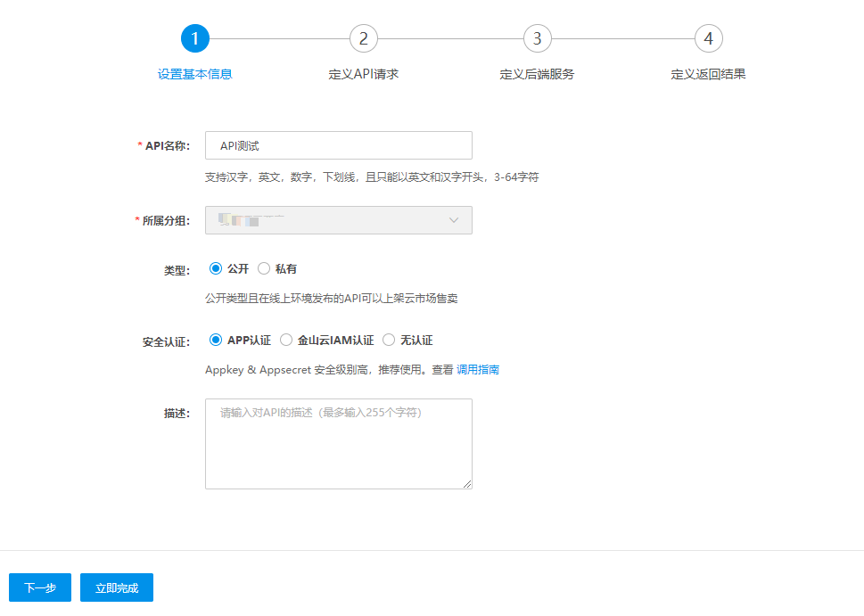This screenshot has width=864, height=616.
Task: Go to the 设置基本信息 step label
Action: (x=194, y=74)
